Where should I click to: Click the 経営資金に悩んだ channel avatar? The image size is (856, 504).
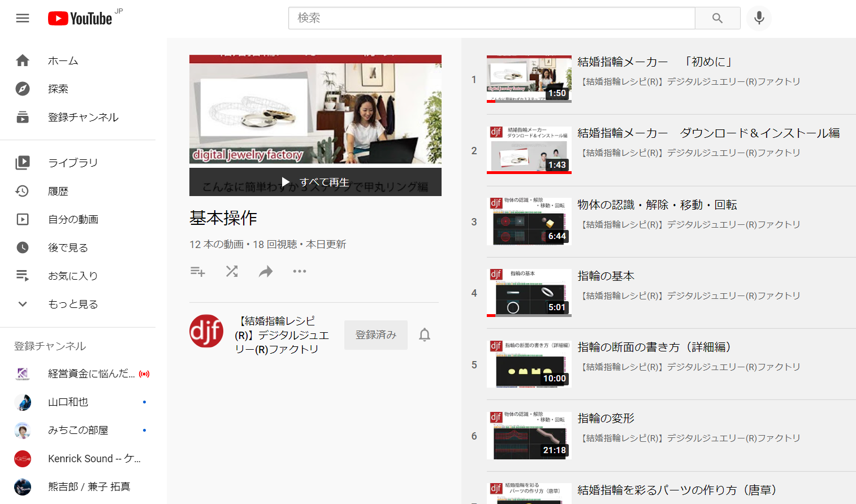(23, 373)
